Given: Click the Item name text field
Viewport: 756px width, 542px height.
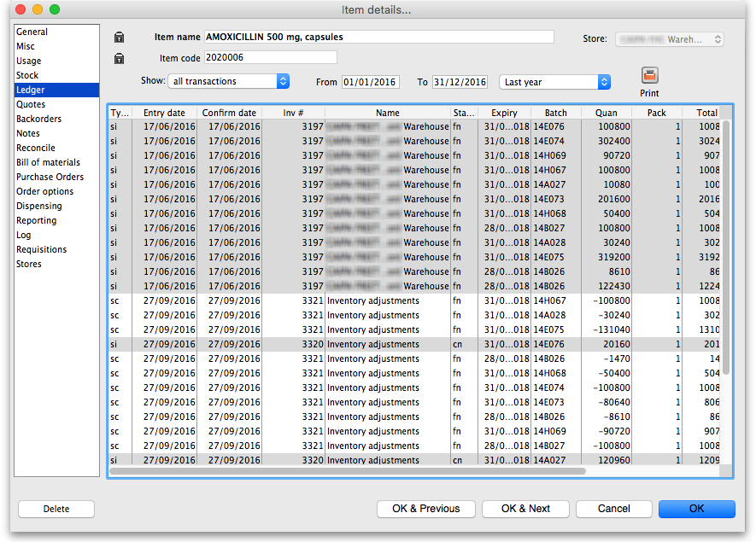Looking at the screenshot, I should coord(378,37).
